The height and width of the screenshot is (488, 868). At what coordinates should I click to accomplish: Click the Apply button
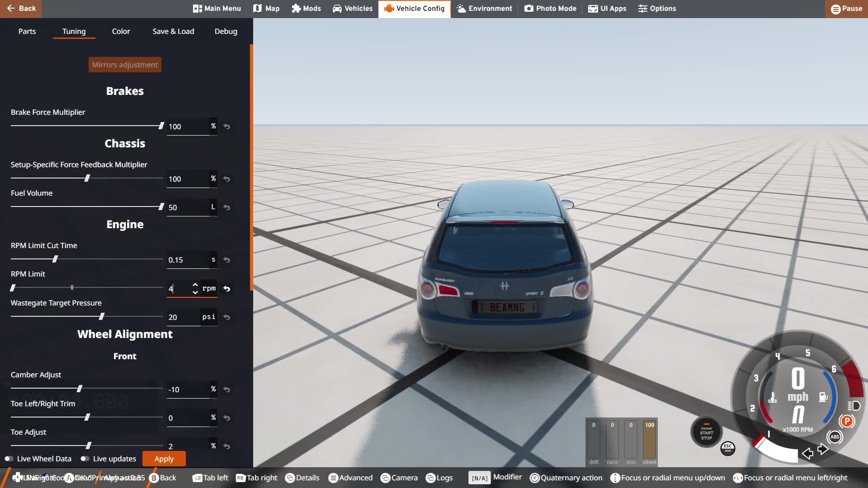tap(164, 458)
